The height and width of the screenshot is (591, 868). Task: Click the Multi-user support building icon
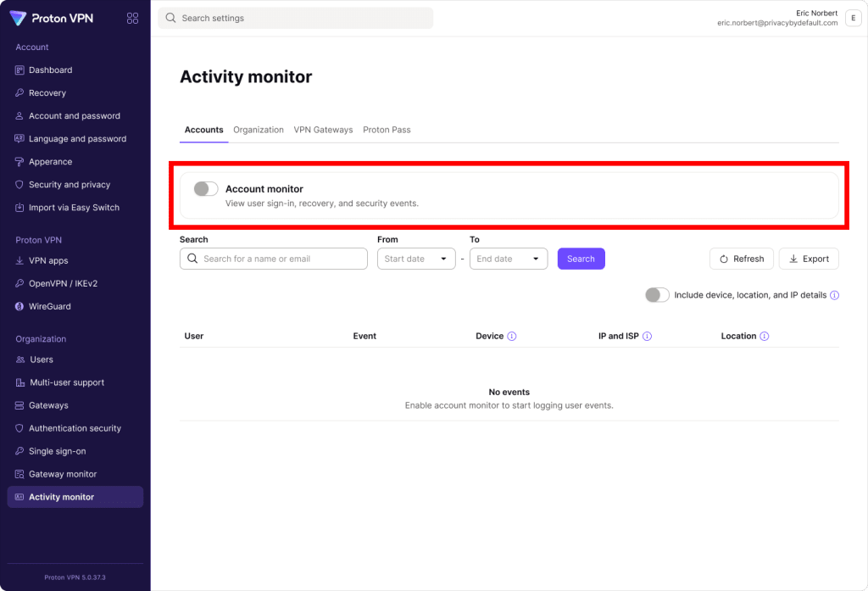[x=20, y=382]
